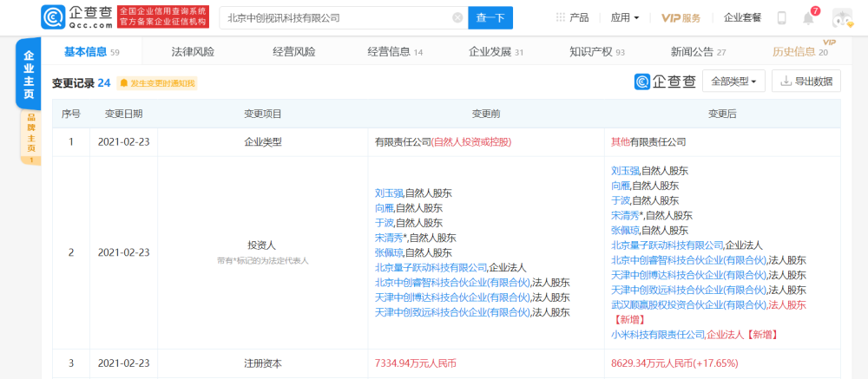Open notifications bell with 7 badge
This screenshot has width=868, height=379.
coord(809,17)
